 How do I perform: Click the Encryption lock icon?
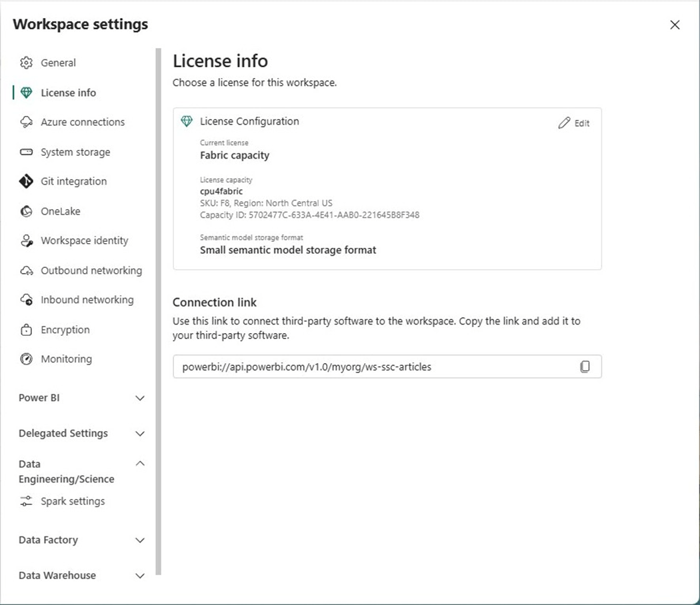coord(26,330)
